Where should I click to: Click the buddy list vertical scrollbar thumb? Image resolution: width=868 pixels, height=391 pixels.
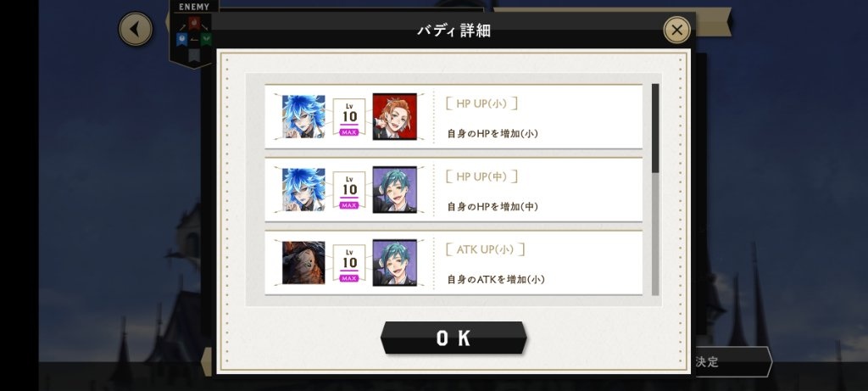pyautogui.click(x=655, y=128)
